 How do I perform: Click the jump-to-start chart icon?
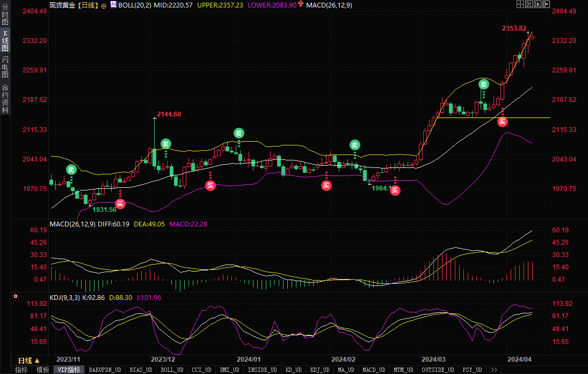coord(529,4)
